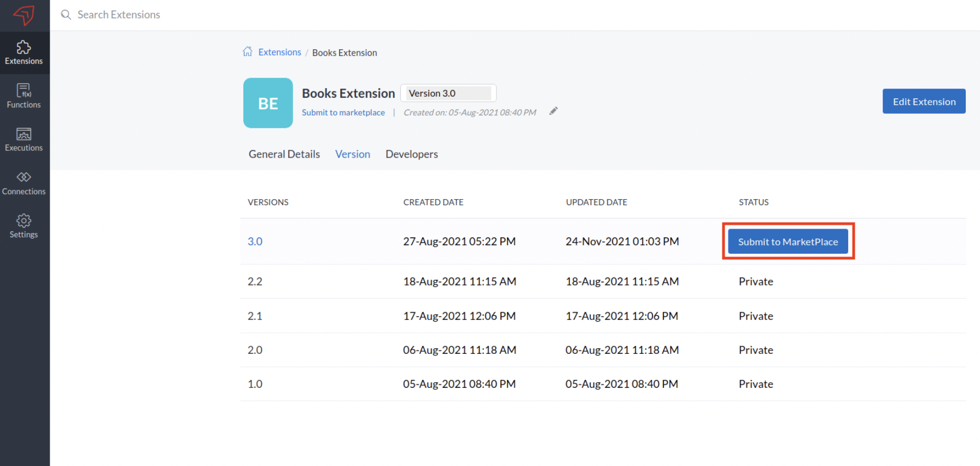Open version 3.0 link in table

click(255, 241)
